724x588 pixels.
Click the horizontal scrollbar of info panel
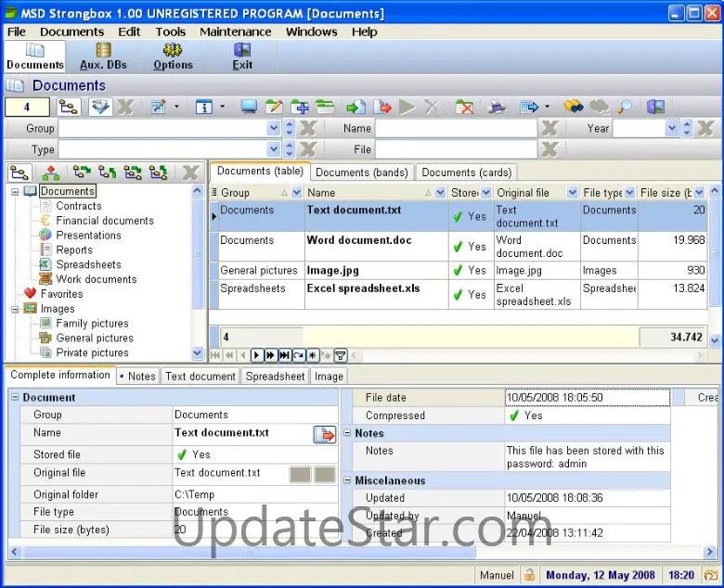point(250,552)
